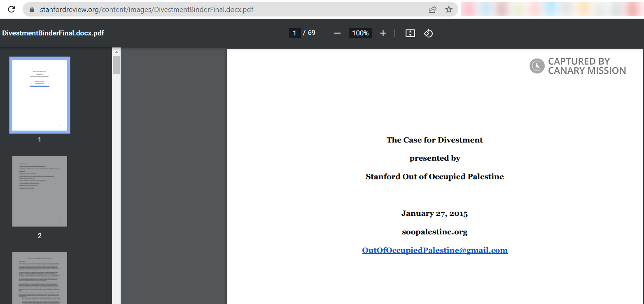Rotate the PDF counterclockwise
Viewport: 644px width, 304px height.
[x=428, y=33]
